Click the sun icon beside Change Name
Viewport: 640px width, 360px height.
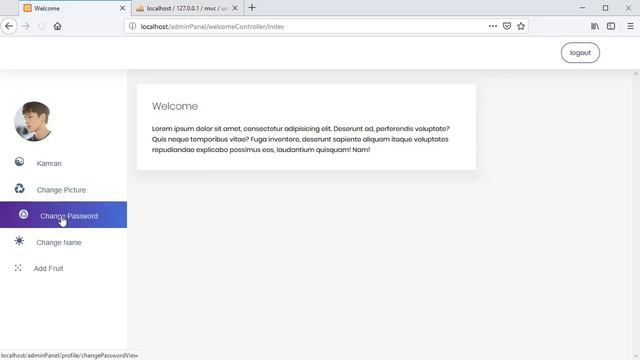click(x=19, y=241)
